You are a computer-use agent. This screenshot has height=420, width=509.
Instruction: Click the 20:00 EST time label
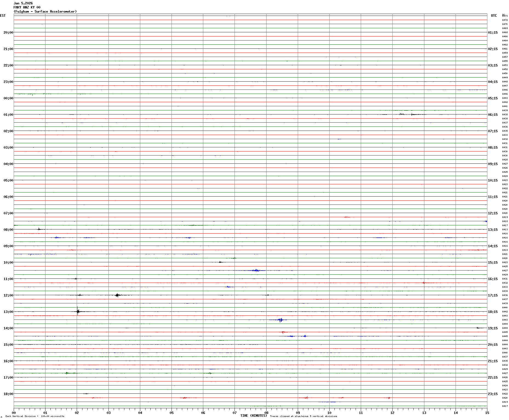[x=8, y=33]
